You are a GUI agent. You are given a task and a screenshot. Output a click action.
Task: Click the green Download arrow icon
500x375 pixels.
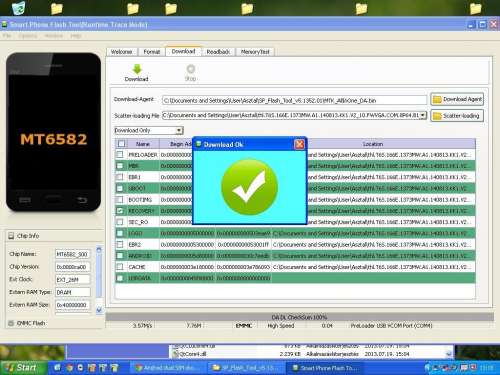(137, 69)
